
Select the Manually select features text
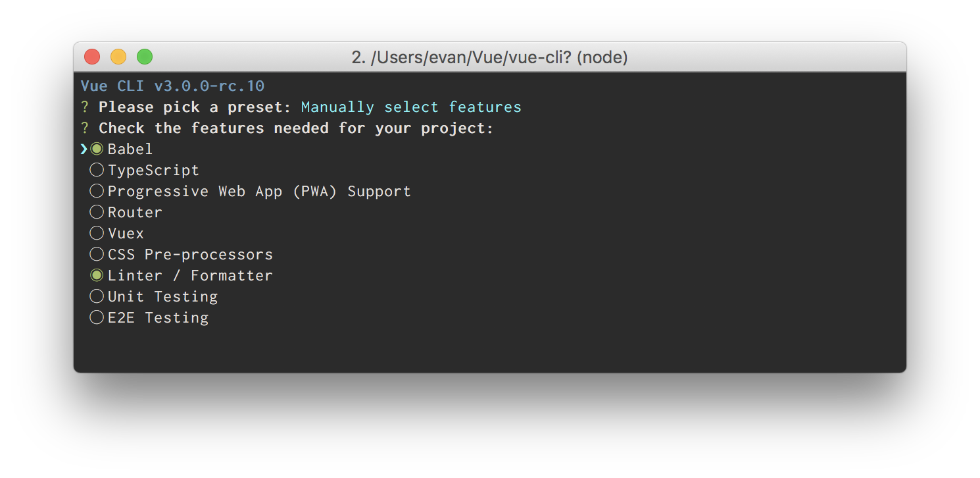411,107
